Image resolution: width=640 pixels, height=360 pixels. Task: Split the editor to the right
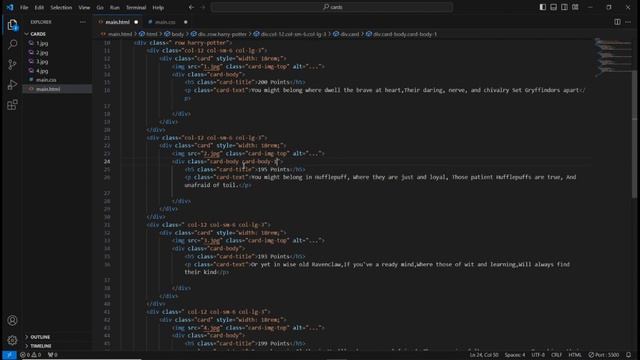tap(617, 22)
